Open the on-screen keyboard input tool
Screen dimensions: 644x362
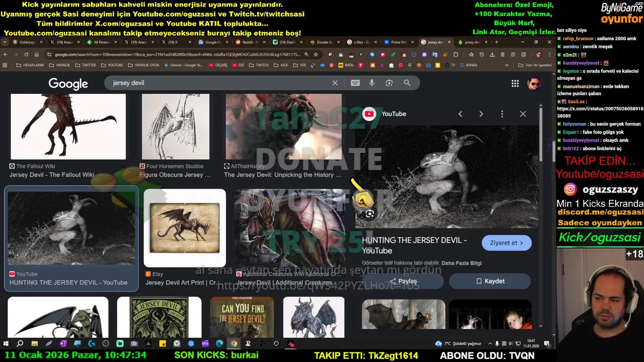click(355, 83)
